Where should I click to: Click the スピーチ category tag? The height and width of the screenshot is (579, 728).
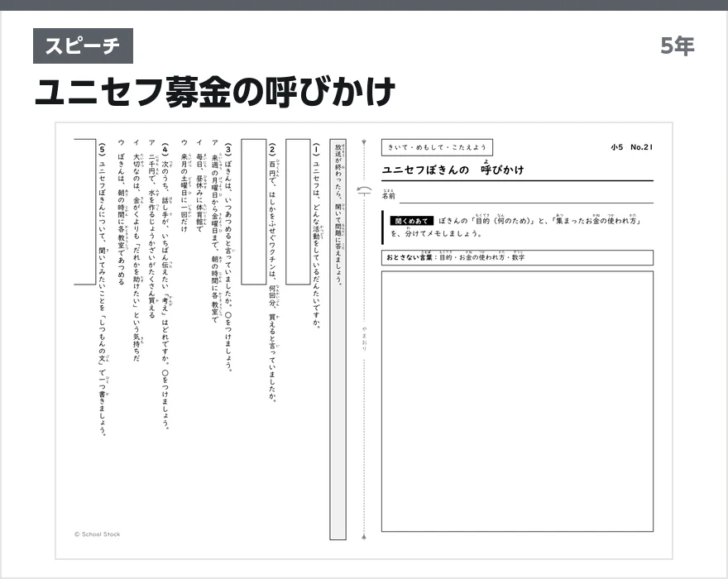click(83, 46)
